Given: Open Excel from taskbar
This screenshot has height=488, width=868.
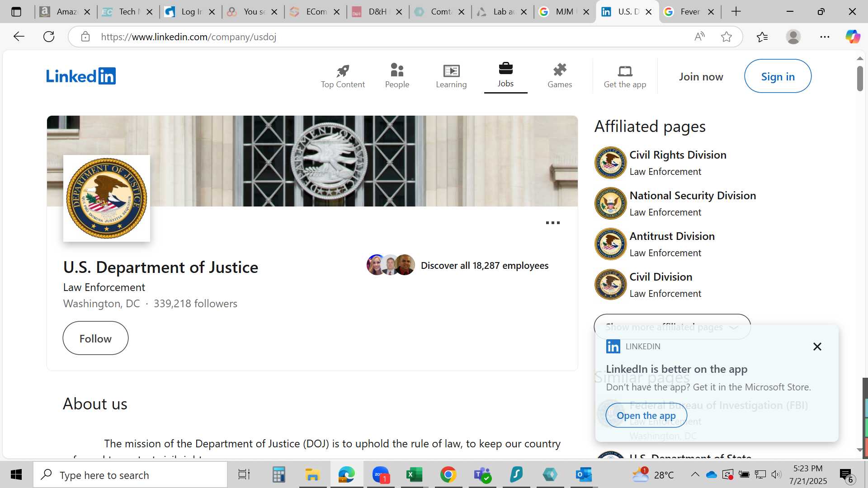Looking at the screenshot, I should [x=414, y=474].
